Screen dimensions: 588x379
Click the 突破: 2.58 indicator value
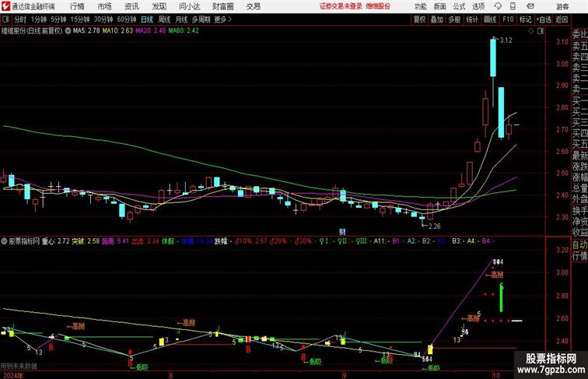click(86, 241)
